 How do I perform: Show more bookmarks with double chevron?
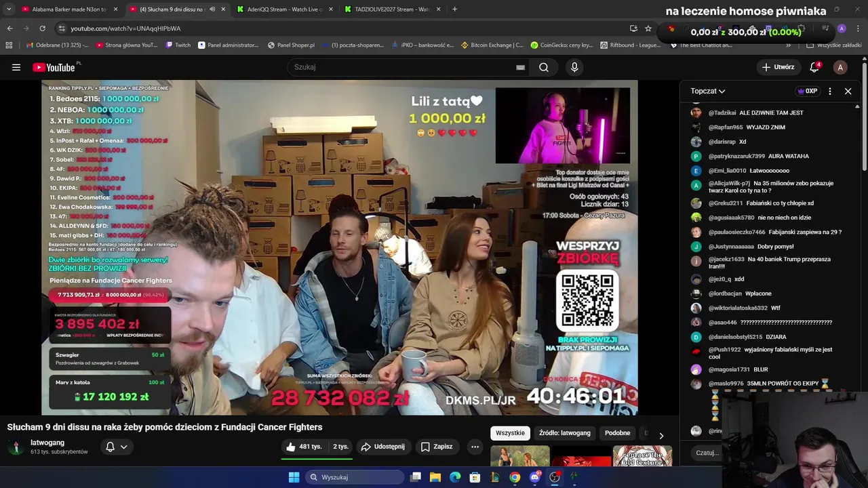pos(788,45)
